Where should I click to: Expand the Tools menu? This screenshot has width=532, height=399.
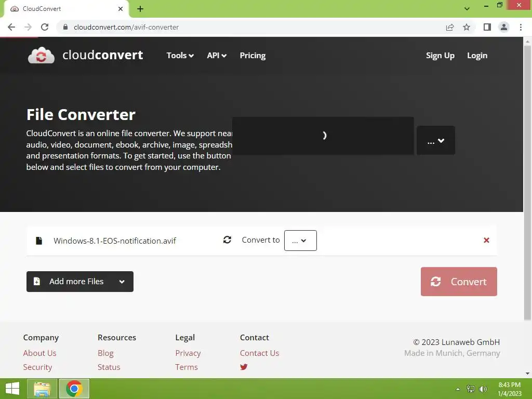(x=180, y=55)
